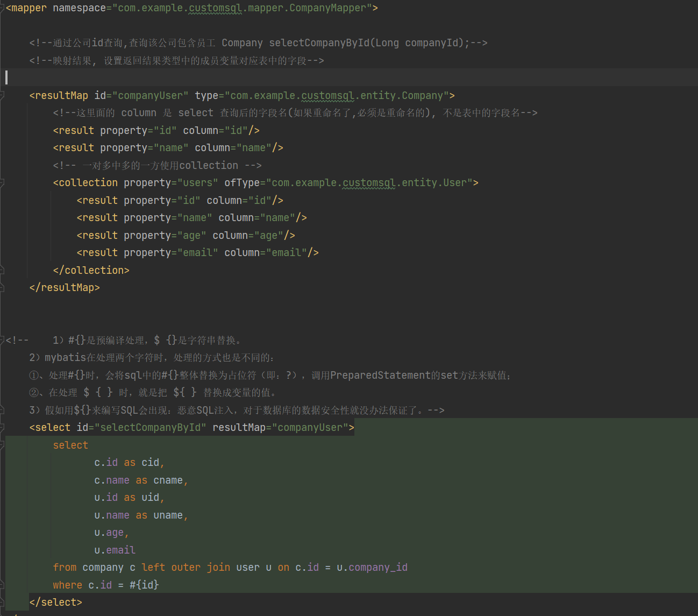The image size is (698, 616).
Task: Click result property="age" column="age" line
Action: 186,236
